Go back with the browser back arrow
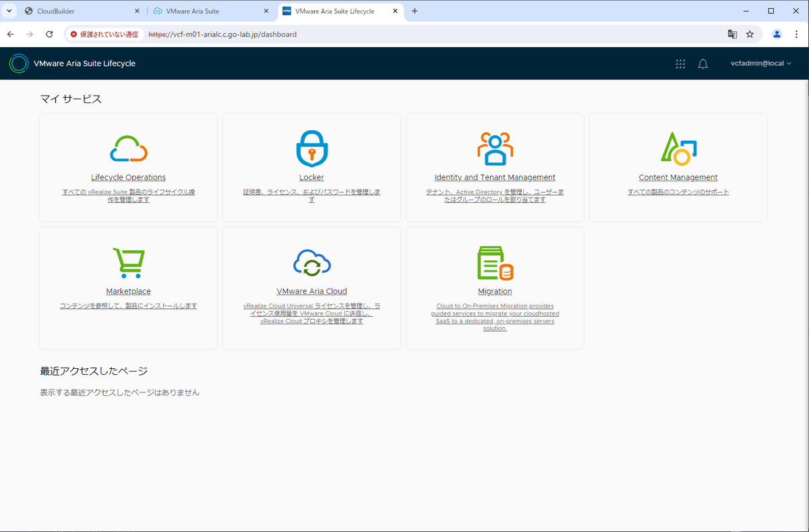Viewport: 809px width, 532px height. (11, 34)
